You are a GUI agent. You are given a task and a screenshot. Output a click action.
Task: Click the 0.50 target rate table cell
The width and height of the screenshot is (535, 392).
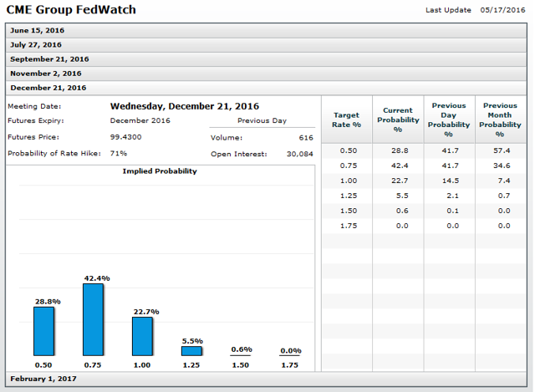click(x=349, y=150)
